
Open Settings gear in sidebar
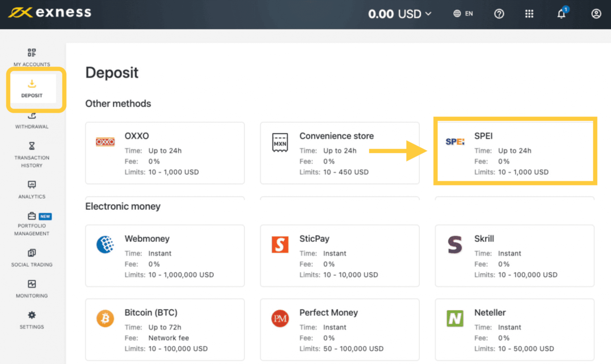click(x=32, y=320)
